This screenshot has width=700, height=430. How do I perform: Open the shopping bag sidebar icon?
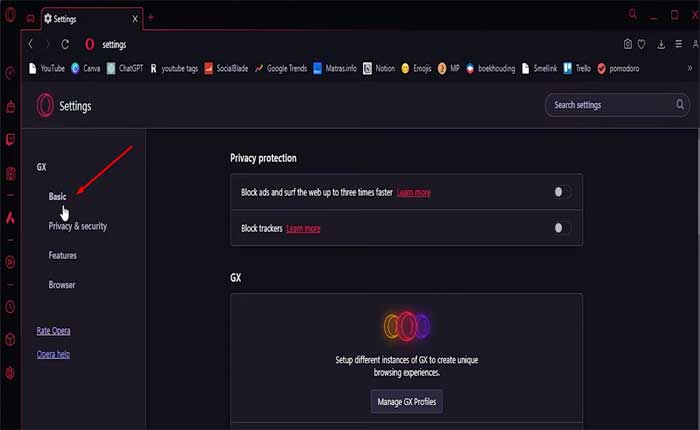[x=10, y=107]
